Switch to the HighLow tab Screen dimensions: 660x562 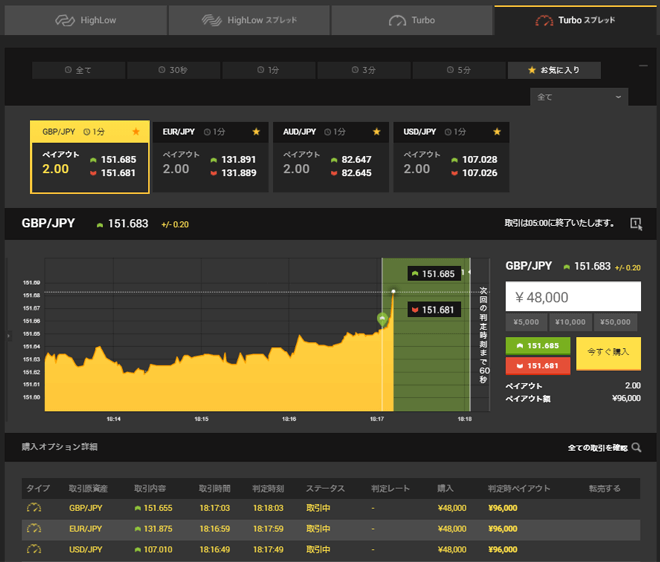click(86, 20)
